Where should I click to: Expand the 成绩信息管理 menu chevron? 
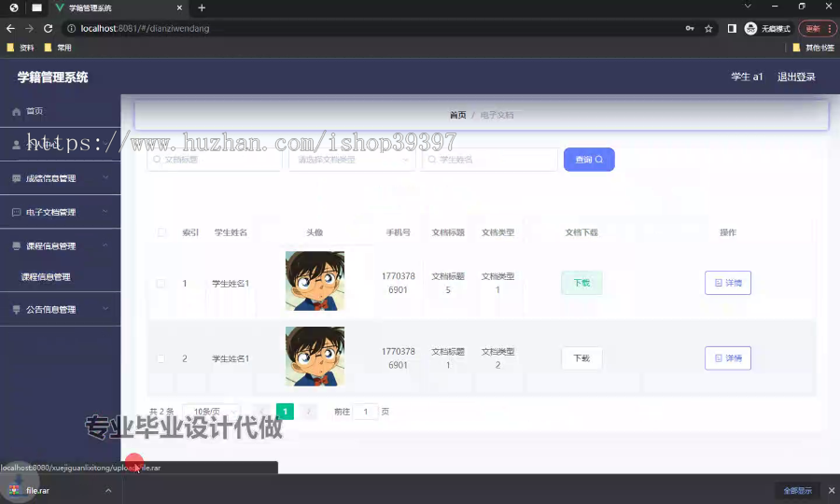tap(105, 178)
